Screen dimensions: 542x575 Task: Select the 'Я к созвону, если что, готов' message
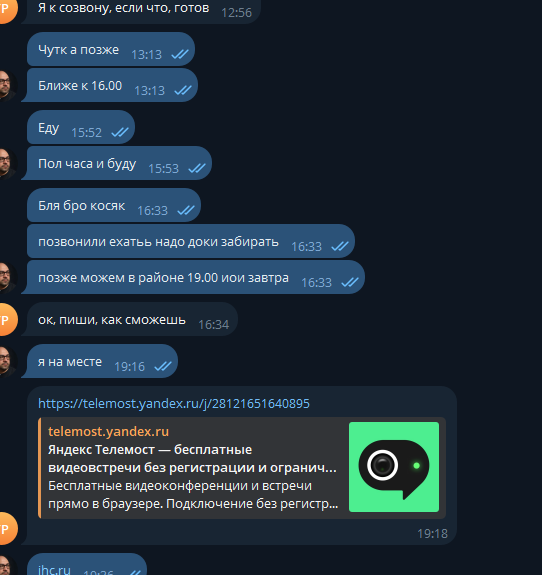coord(142,9)
